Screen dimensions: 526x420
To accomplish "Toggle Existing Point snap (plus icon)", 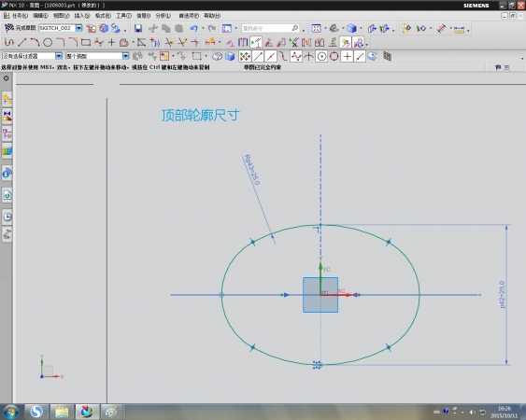I will coord(347,57).
